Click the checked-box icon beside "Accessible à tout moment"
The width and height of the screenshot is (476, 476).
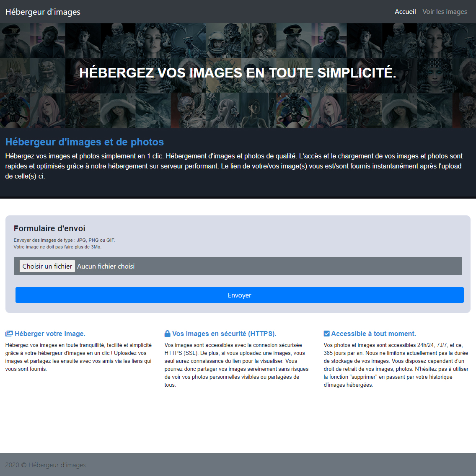326,333
